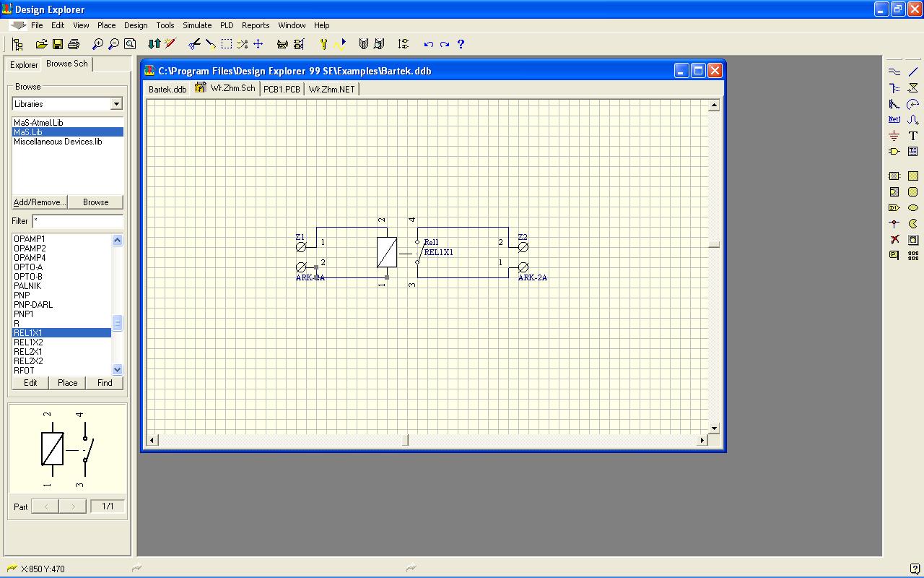Open the Libraries browse dropdown

116,104
